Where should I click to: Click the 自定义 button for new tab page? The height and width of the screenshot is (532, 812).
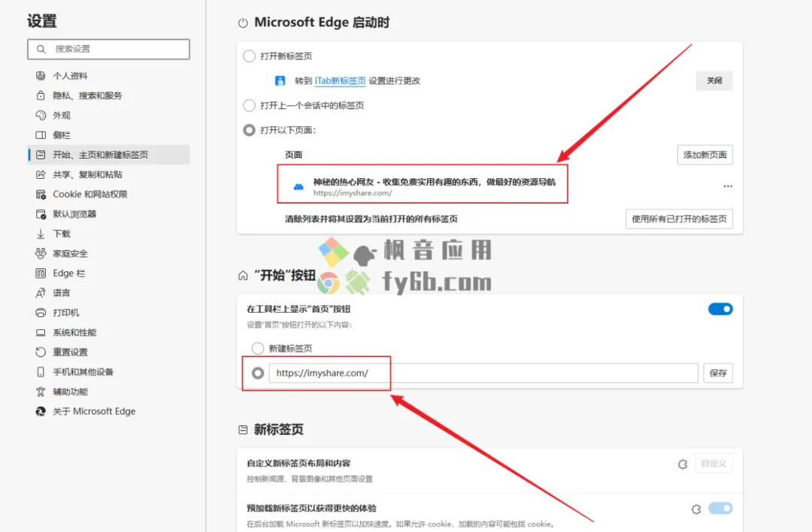714,463
